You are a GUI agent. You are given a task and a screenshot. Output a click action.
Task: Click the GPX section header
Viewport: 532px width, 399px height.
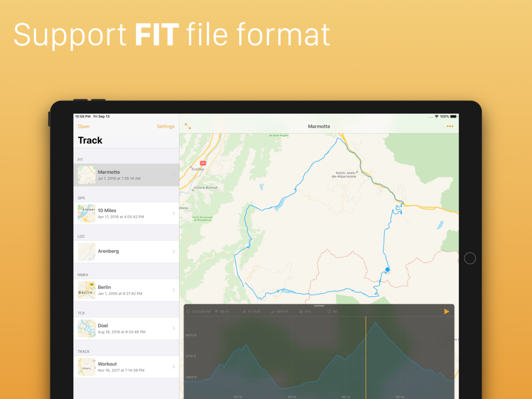pyautogui.click(x=81, y=198)
